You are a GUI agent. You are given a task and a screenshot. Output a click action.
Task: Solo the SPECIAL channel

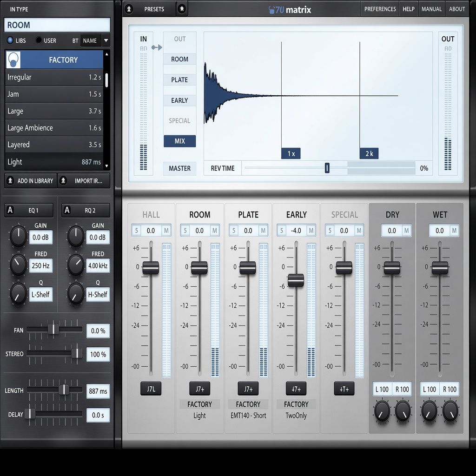tap(330, 231)
